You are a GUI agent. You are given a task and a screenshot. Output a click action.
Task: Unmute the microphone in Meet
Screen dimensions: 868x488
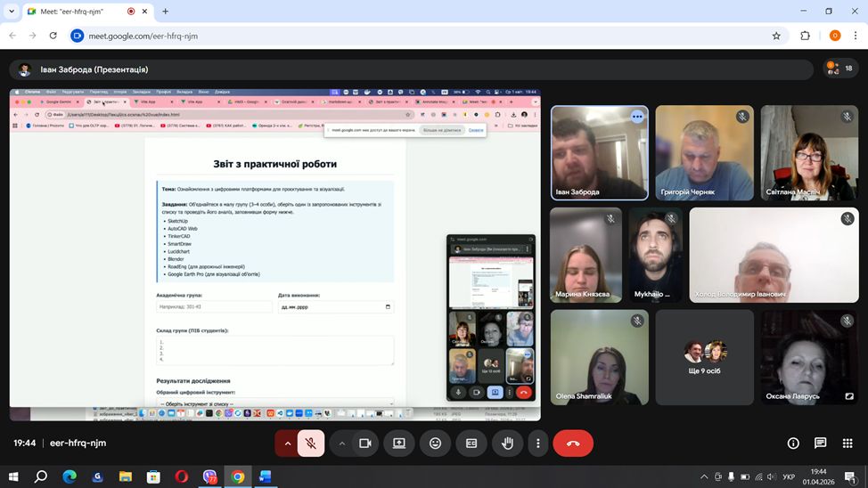[310, 443]
